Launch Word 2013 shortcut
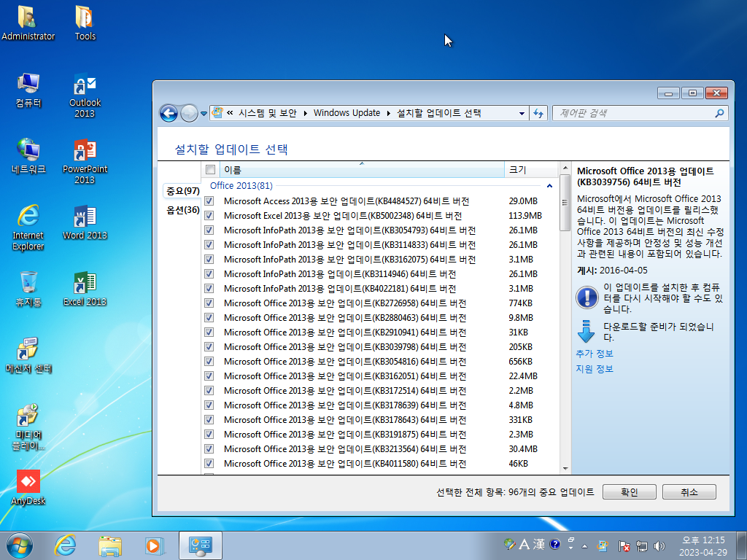This screenshot has width=747, height=560. [x=85, y=222]
